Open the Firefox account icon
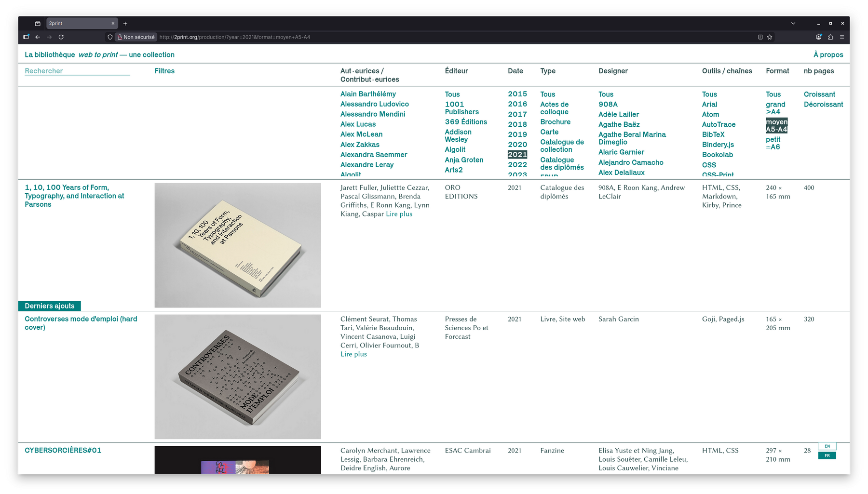868x494 pixels. [x=819, y=37]
